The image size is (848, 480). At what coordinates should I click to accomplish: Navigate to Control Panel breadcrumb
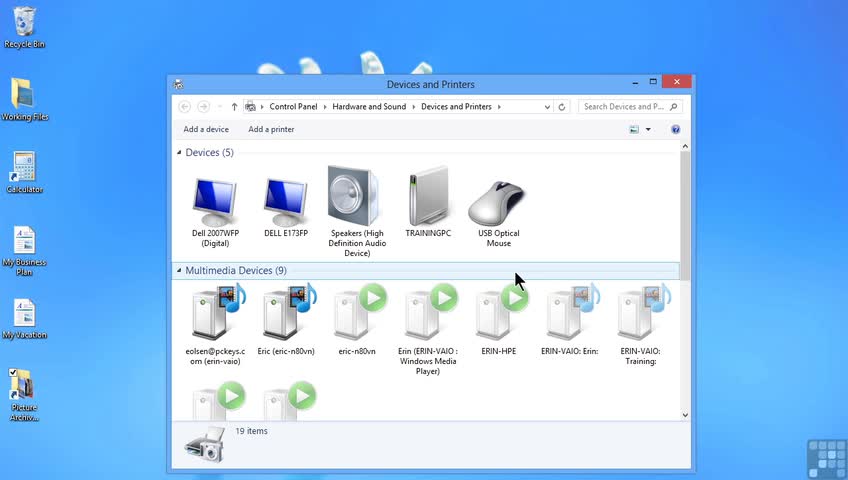[x=293, y=106]
